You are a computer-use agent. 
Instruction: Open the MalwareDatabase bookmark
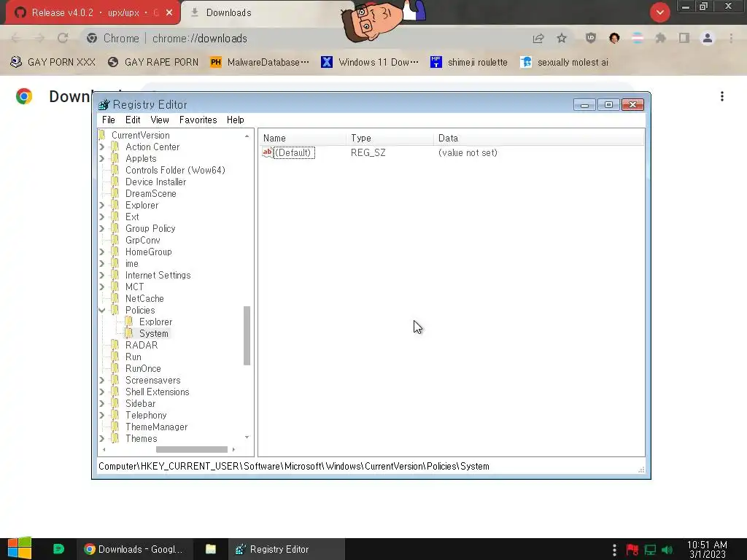(260, 63)
